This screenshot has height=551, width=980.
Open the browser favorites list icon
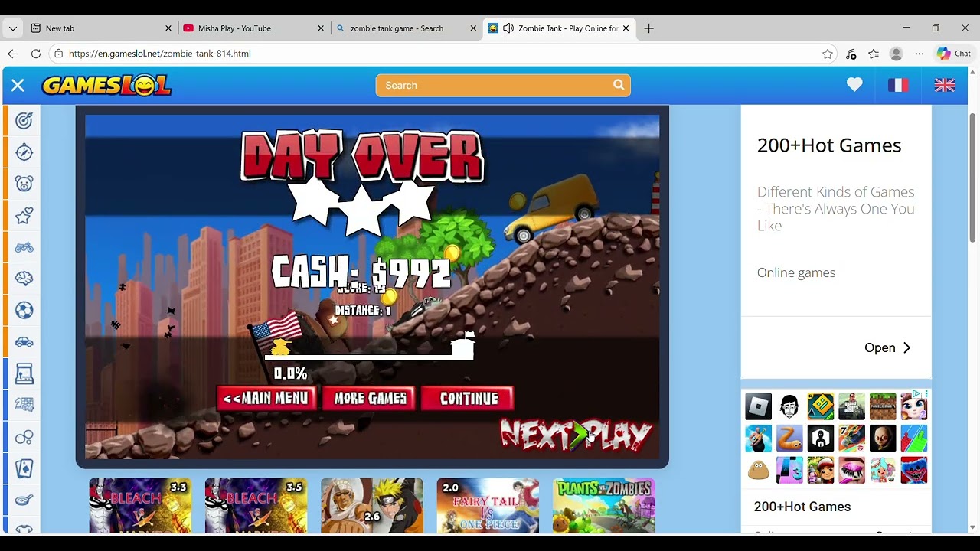[874, 54]
